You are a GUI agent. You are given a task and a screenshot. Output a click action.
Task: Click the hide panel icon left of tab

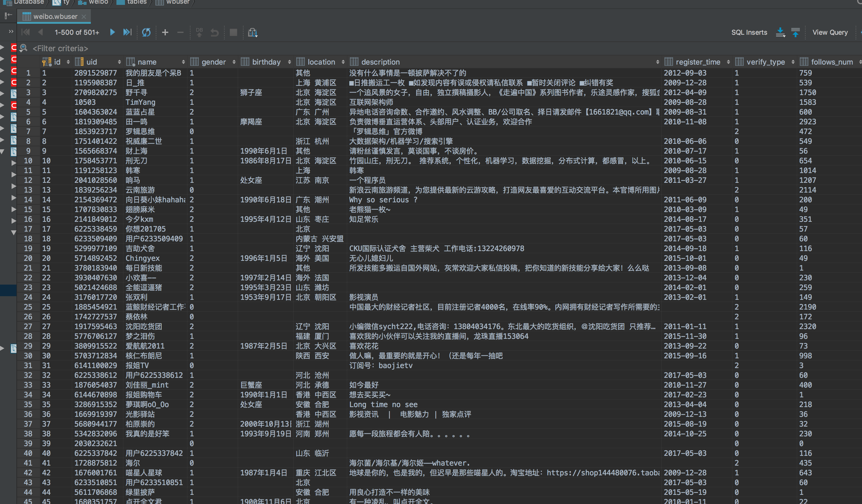[x=8, y=15]
